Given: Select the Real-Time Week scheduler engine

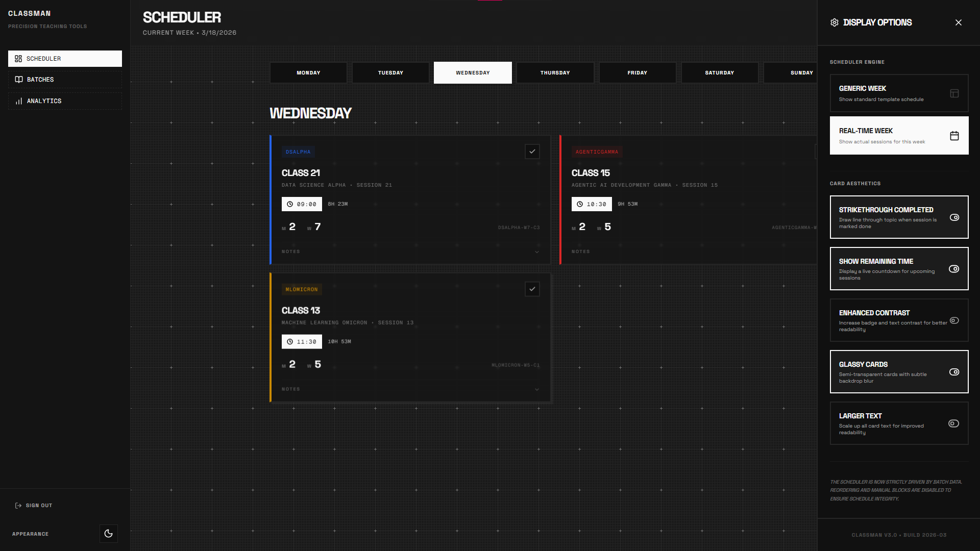Looking at the screenshot, I should tap(898, 135).
